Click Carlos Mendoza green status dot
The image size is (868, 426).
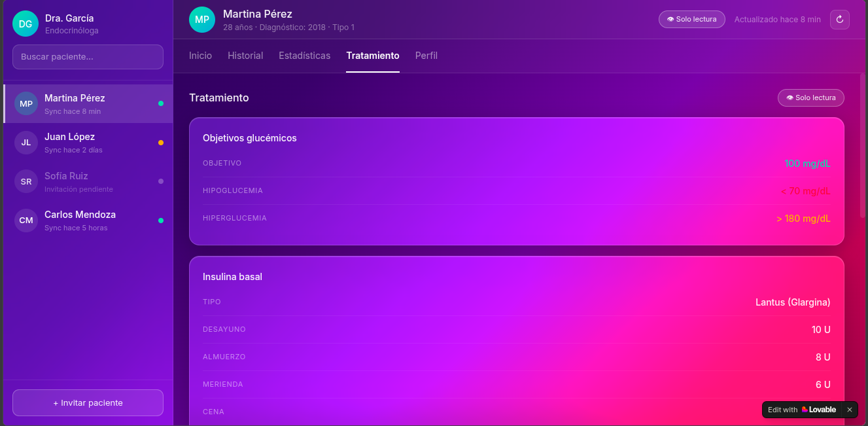[161, 221]
